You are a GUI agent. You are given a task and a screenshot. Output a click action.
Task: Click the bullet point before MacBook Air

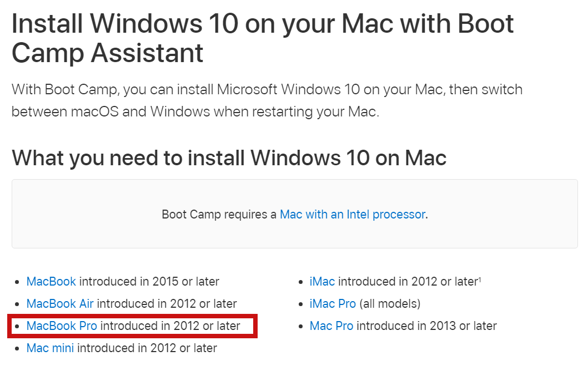point(17,304)
